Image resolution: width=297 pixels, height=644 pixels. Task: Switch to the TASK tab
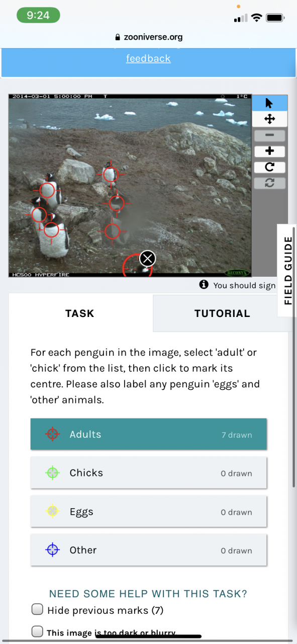(80, 313)
